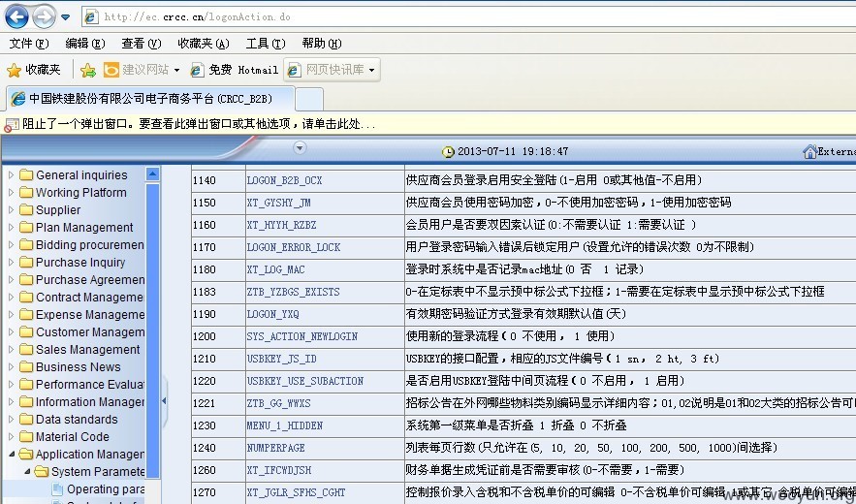Click the Information Management folder icon
The height and width of the screenshot is (504, 856).
[x=26, y=402]
